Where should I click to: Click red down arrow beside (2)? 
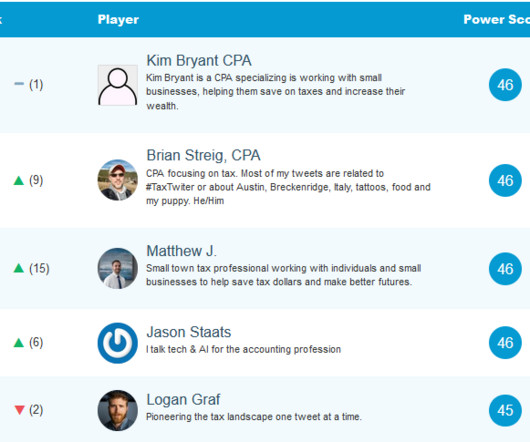click(x=20, y=410)
